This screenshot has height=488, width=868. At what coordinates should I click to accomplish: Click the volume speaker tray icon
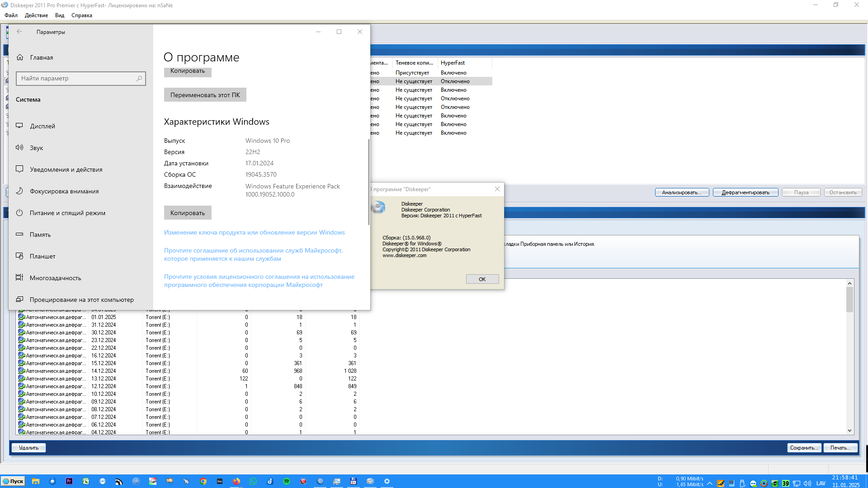pos(807,483)
